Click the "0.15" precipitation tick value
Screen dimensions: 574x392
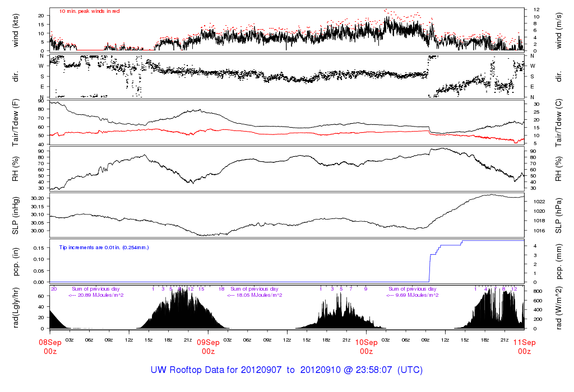coord(39,248)
